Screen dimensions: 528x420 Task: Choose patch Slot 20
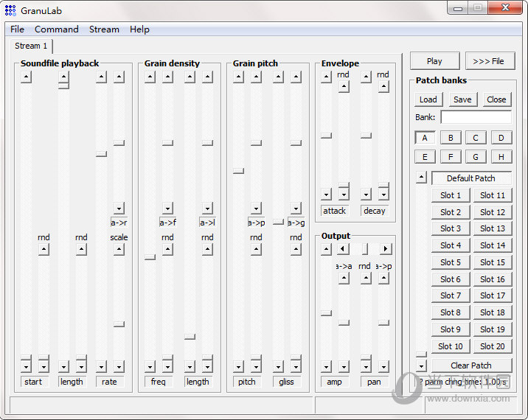click(493, 346)
